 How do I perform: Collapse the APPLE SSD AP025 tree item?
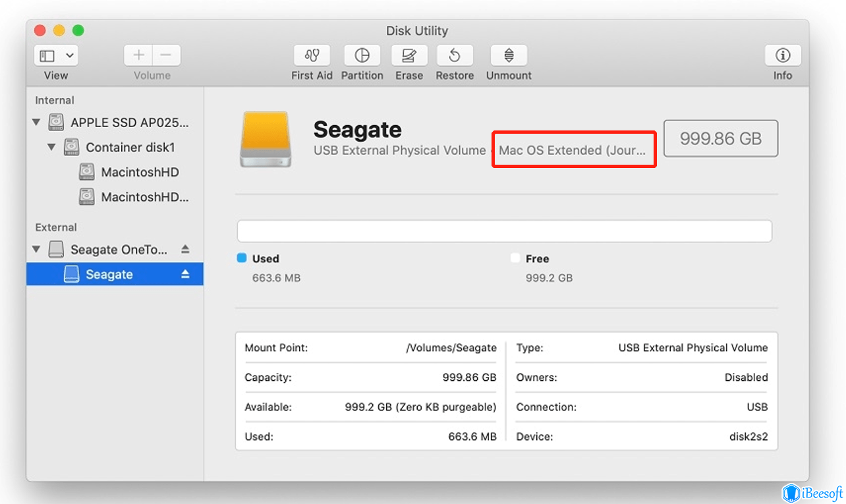point(36,122)
